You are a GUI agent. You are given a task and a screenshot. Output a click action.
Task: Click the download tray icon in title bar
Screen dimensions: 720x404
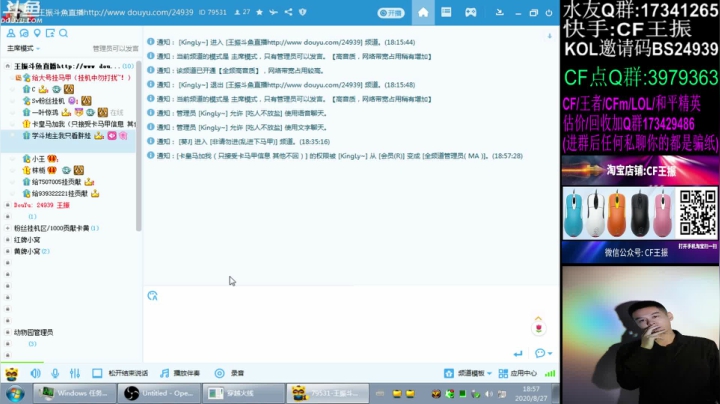pyautogui.click(x=500, y=12)
